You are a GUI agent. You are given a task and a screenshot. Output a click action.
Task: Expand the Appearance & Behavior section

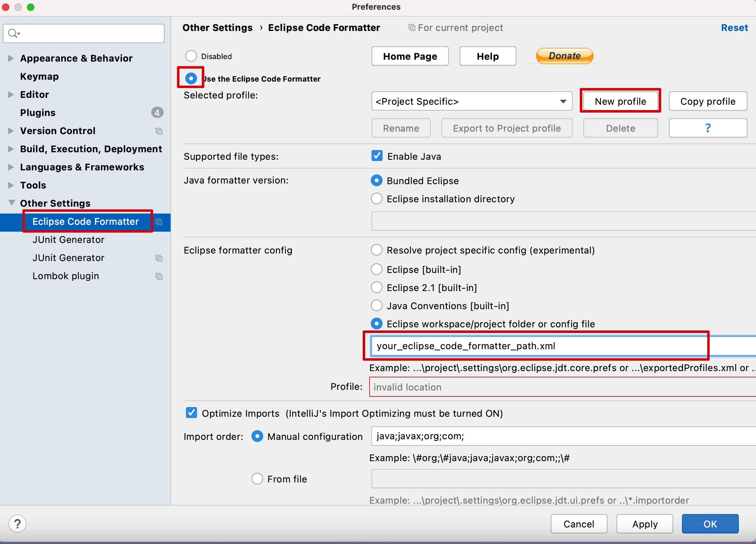[x=11, y=58]
